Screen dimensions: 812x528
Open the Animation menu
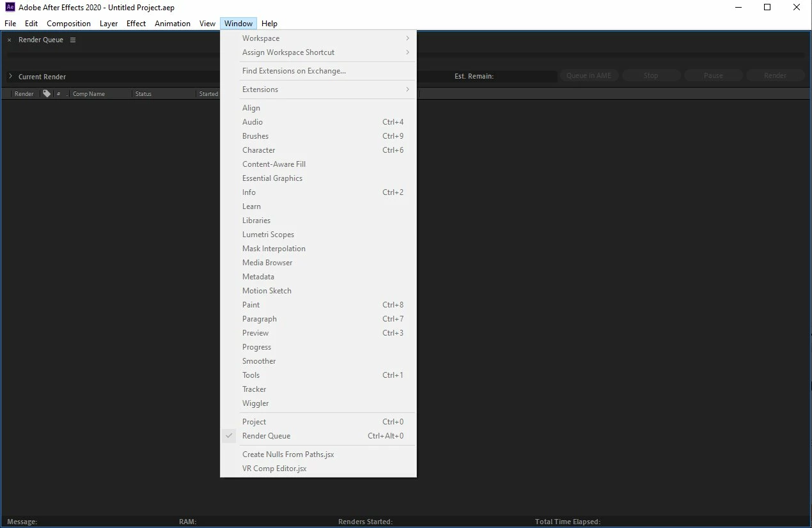173,24
